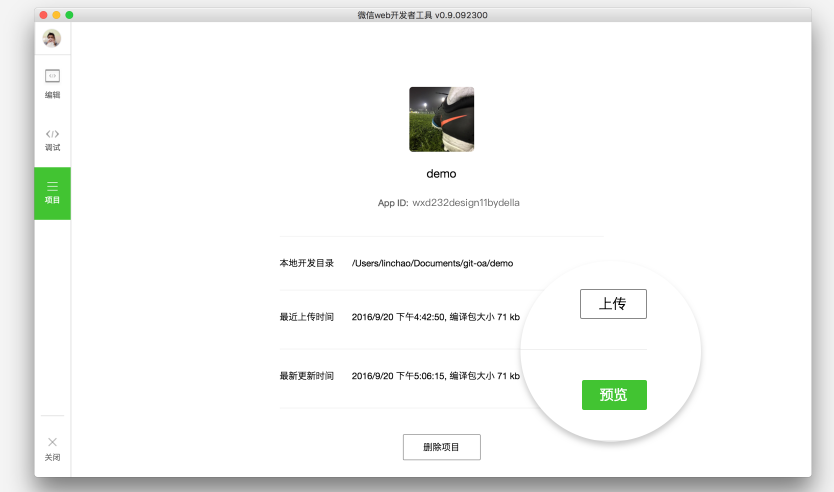Click the "App ID:" label
Viewport: 834px width, 492px height.
click(x=392, y=203)
